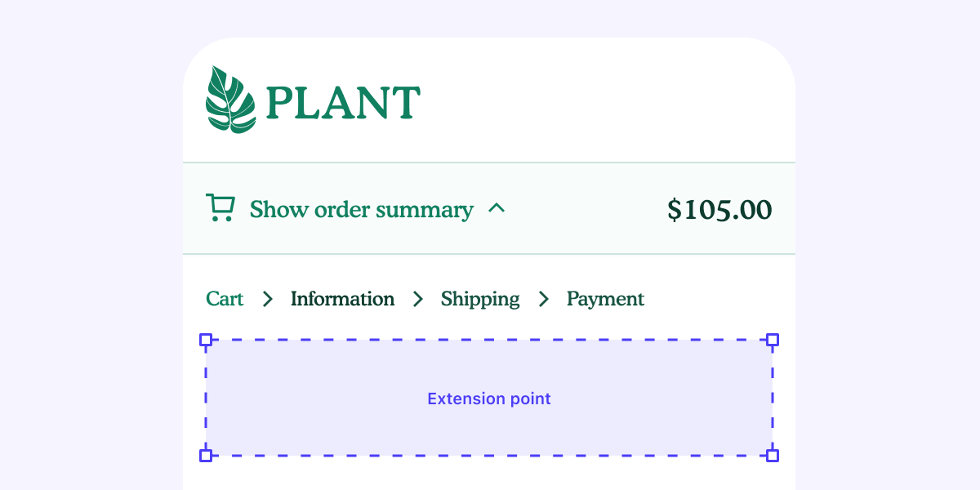Click the chevron between Shipping and Payment
The width and height of the screenshot is (980, 490).
[x=544, y=299]
